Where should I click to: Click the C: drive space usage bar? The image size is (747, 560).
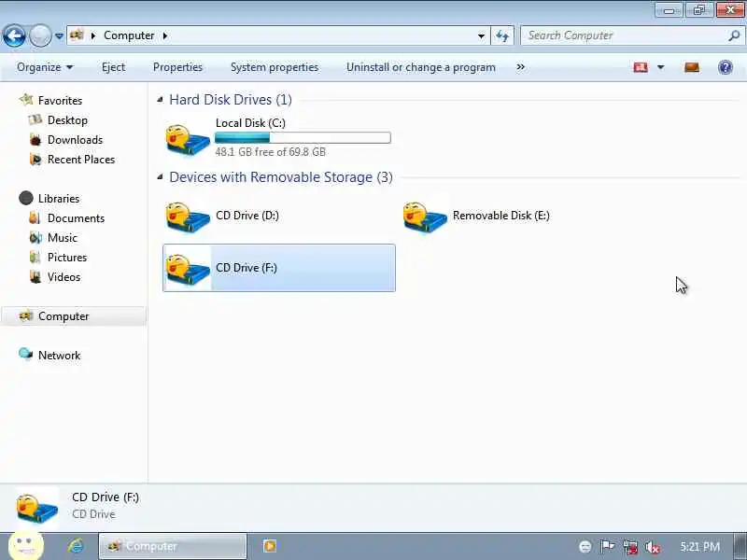pyautogui.click(x=303, y=137)
